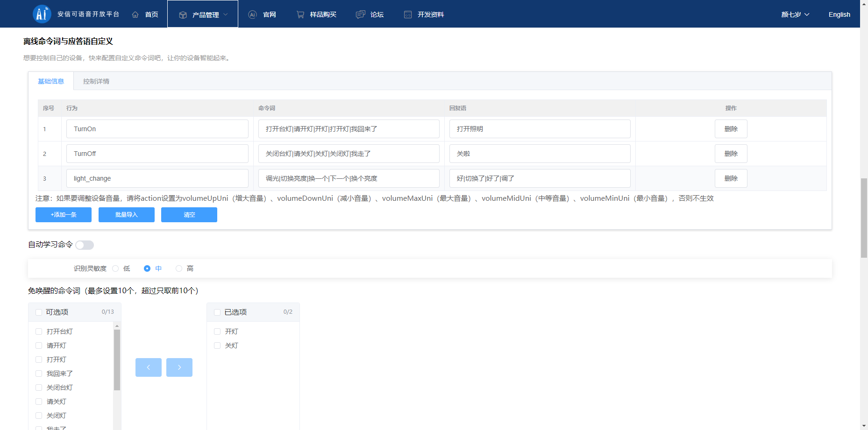This screenshot has width=868, height=430.
Task: Click the 打开台灯|请开灯 command words field
Action: (349, 129)
